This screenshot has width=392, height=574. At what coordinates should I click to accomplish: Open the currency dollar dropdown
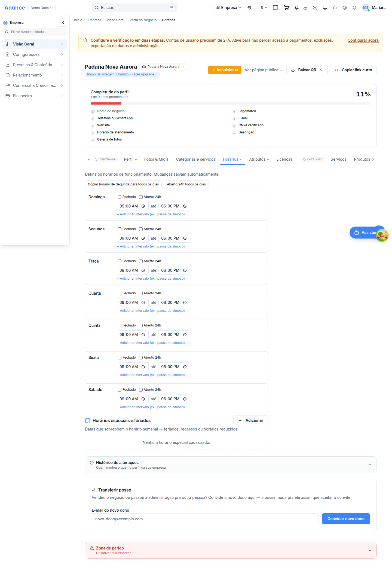pos(264,8)
